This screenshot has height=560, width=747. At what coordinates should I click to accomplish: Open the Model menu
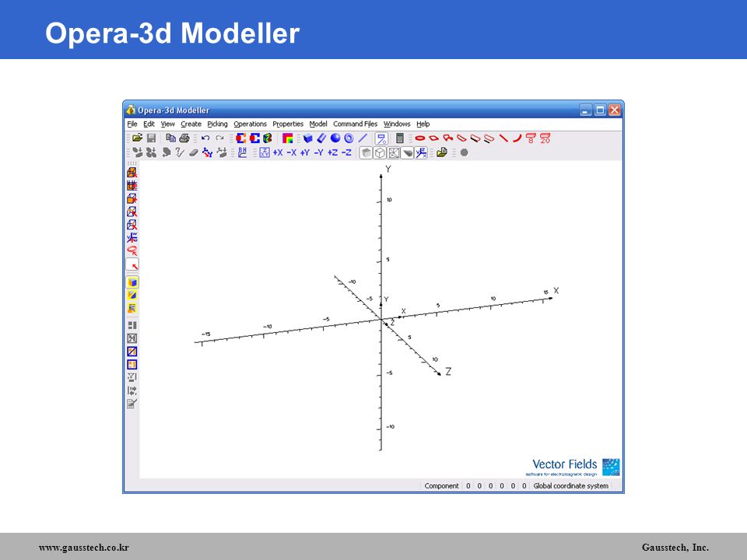pos(318,124)
